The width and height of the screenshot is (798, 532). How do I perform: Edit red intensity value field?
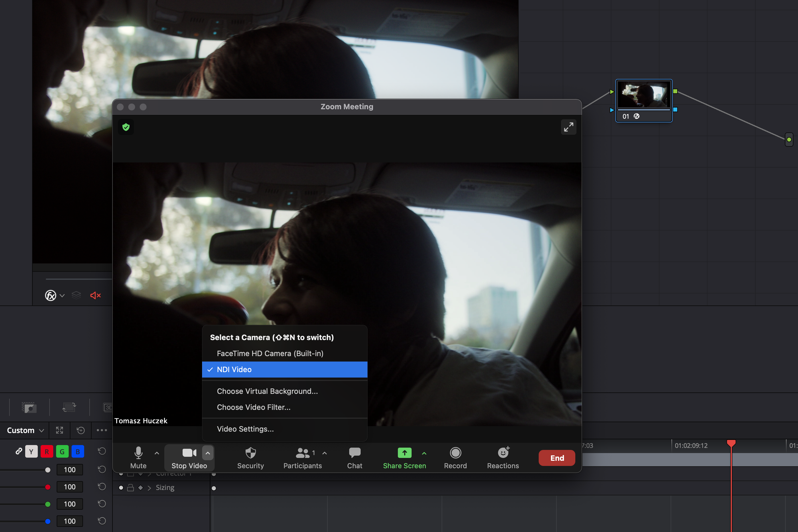tap(70, 487)
